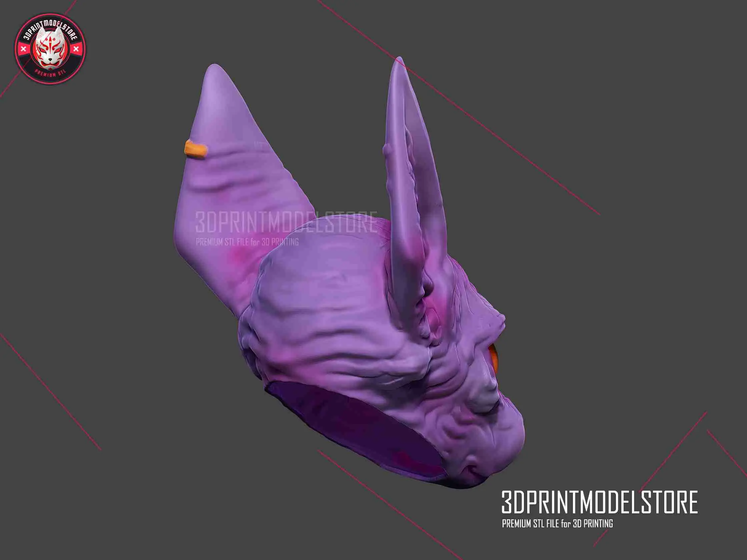Click the 'PREMIUM STL FILE for 3D PRINTING' caption at bottom right
The width and height of the screenshot is (747, 560).
tap(557, 524)
